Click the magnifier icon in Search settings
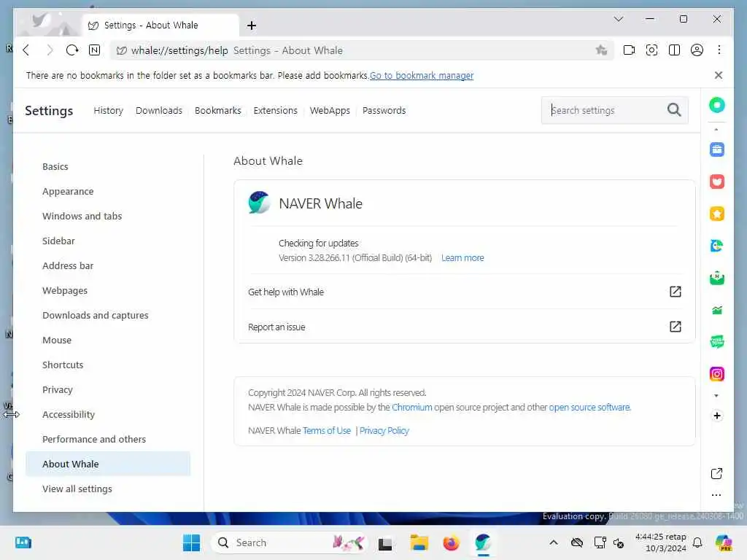The image size is (747, 560). [x=673, y=110]
